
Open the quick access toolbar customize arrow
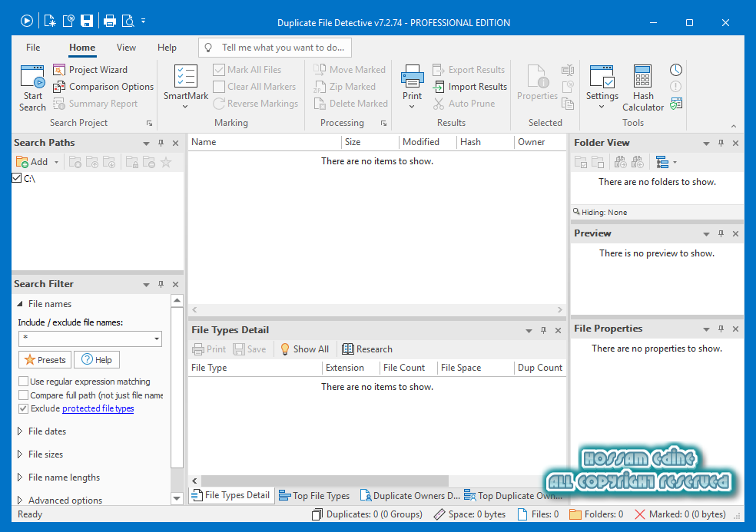(x=143, y=21)
